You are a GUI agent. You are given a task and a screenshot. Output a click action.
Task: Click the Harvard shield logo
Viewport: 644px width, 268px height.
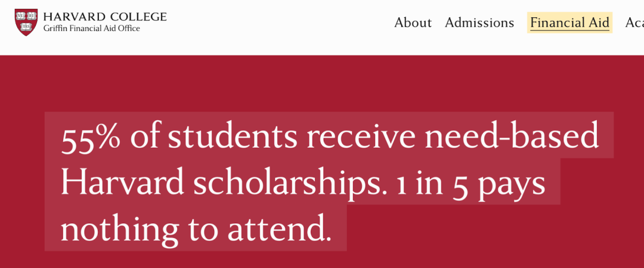[26, 22]
